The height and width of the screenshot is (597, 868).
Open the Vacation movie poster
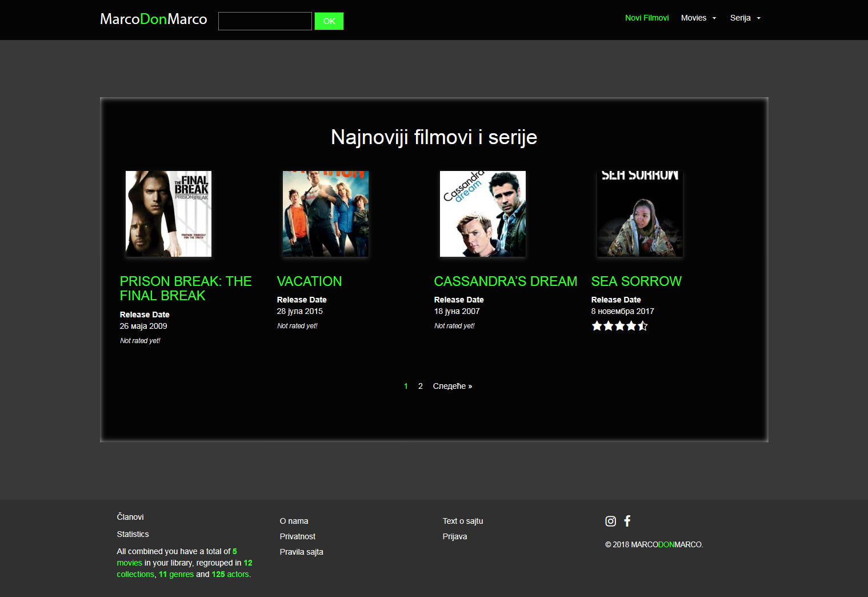point(326,214)
